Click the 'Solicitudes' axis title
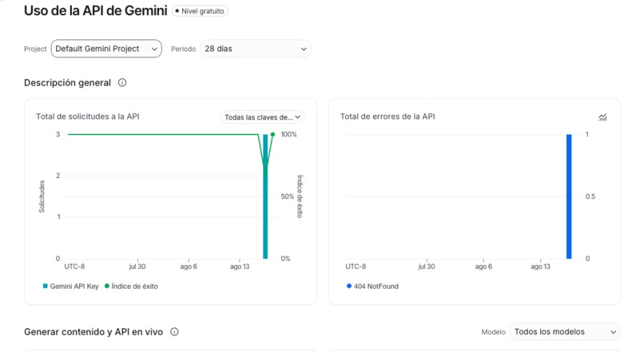644x352 pixels. pyautogui.click(x=42, y=196)
